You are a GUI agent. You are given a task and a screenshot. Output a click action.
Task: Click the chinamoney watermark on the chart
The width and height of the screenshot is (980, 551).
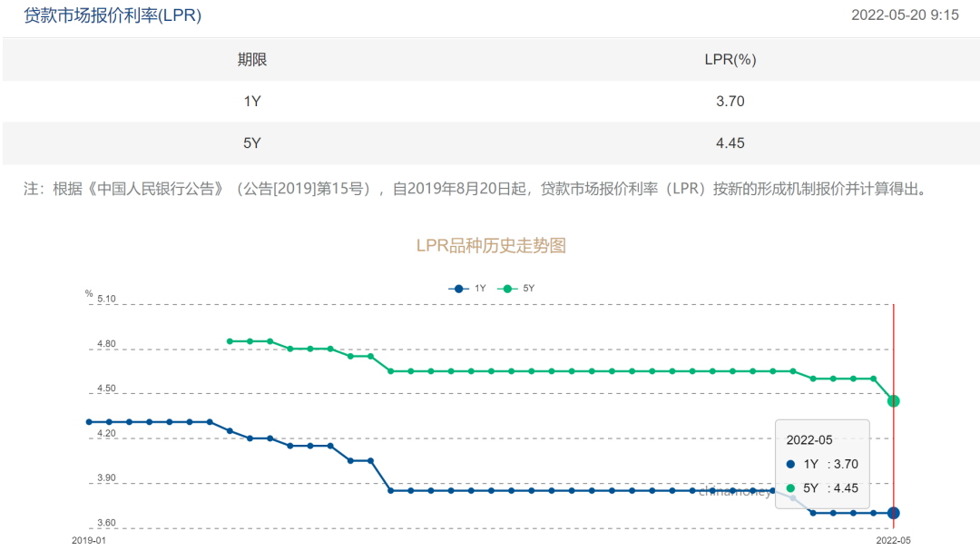[735, 495]
